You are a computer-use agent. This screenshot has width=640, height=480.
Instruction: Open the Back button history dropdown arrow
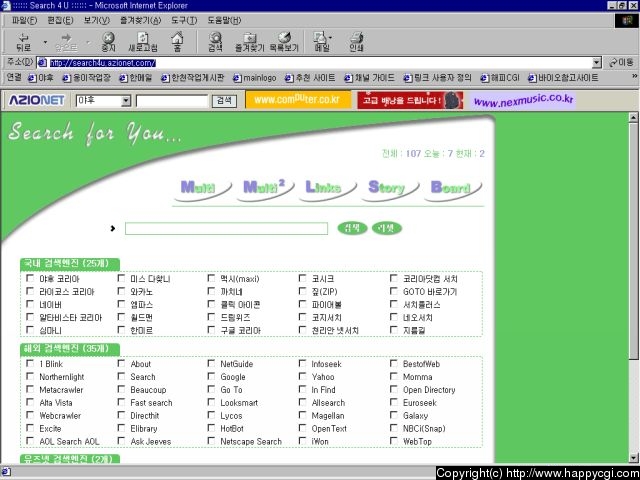tap(45, 42)
